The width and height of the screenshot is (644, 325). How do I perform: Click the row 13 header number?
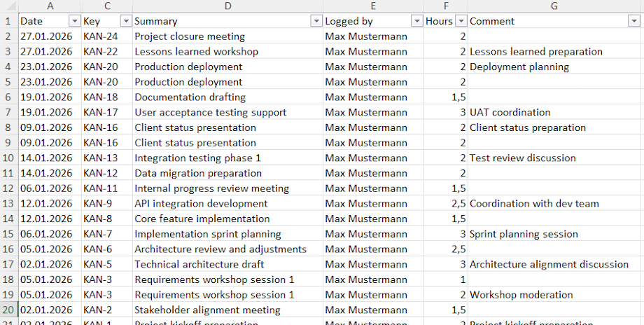[x=8, y=204]
